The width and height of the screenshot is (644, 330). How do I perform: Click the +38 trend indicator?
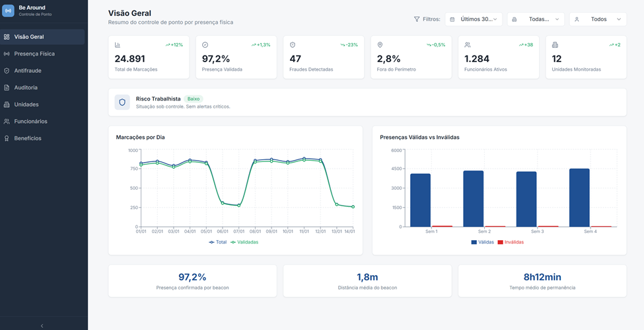click(x=526, y=44)
